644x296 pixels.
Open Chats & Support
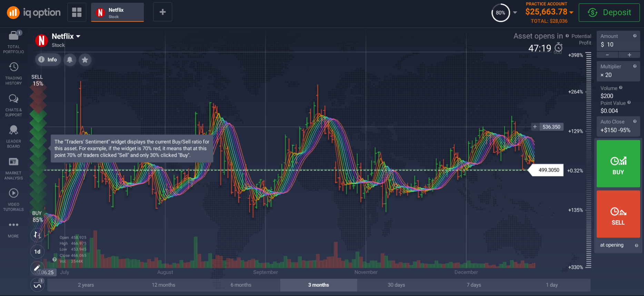(x=13, y=105)
